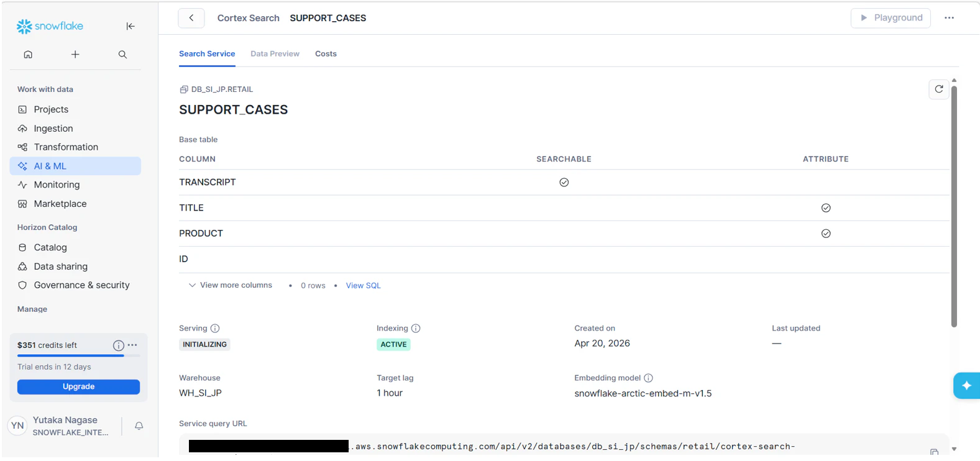980x461 pixels.
Task: Click the ACTIVE indexing status badge
Action: coord(393,345)
